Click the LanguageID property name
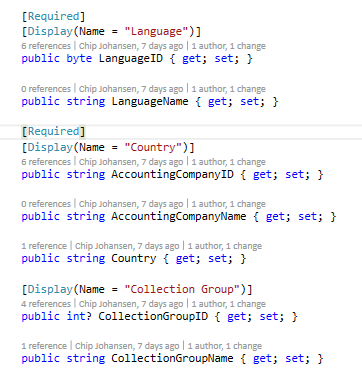Screen dimensions: 362x381 coord(131,59)
